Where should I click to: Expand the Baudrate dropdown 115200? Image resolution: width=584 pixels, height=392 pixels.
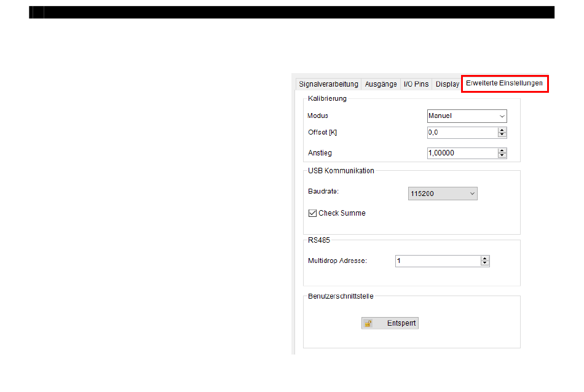click(x=443, y=194)
